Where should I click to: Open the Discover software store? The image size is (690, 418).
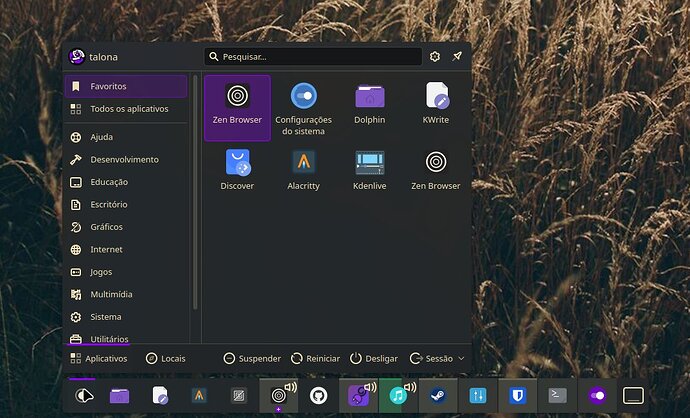pyautogui.click(x=237, y=168)
